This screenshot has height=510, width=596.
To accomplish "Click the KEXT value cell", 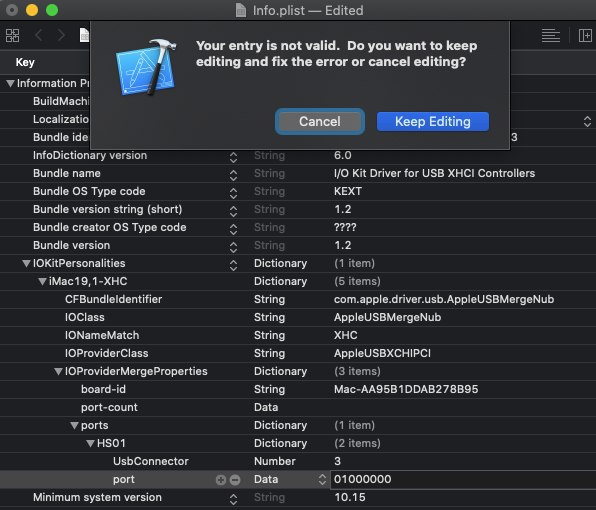I will click(x=348, y=191).
